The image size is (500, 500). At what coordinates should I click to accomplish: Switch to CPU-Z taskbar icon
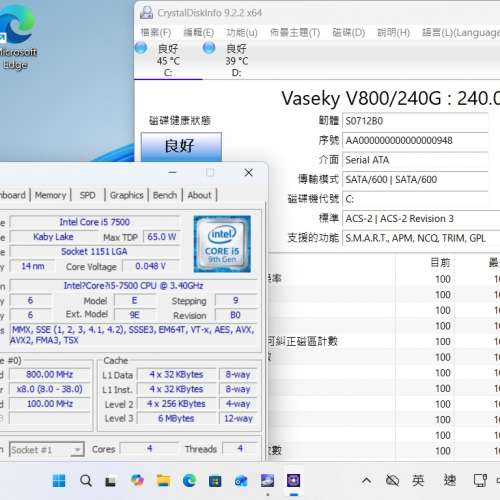pyautogui.click(x=293, y=480)
